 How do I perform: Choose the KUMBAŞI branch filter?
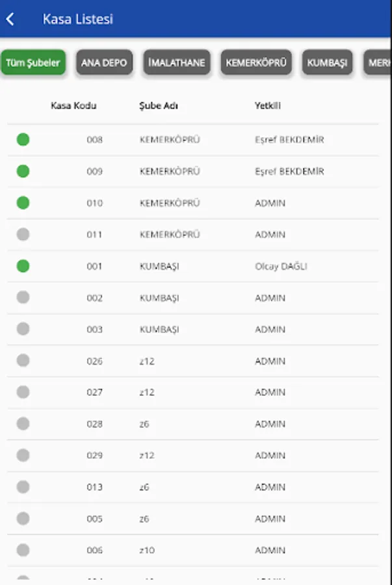(327, 63)
